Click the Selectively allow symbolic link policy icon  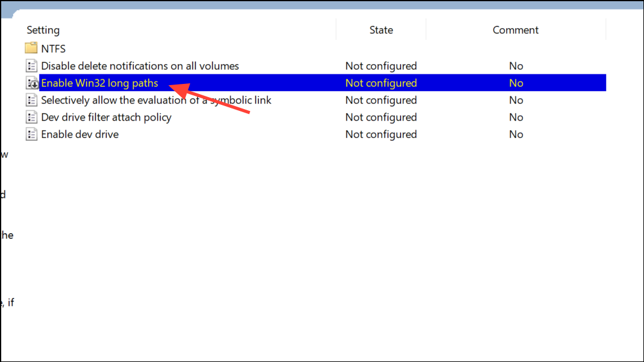pyautogui.click(x=32, y=100)
